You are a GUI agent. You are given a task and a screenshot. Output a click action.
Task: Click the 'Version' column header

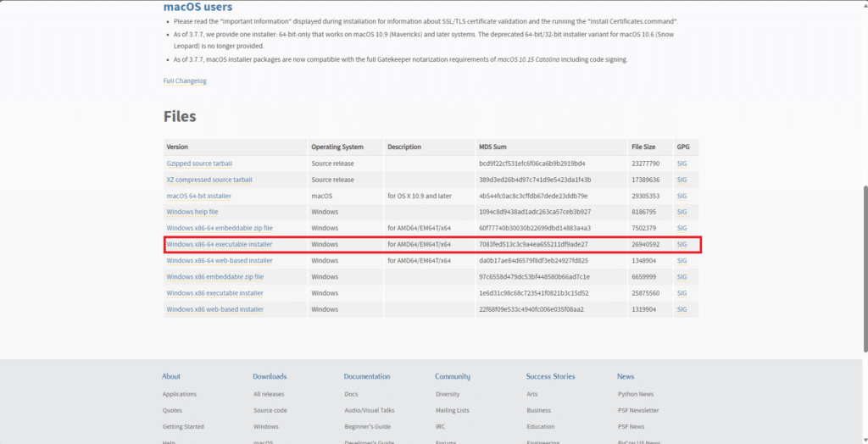(x=177, y=147)
